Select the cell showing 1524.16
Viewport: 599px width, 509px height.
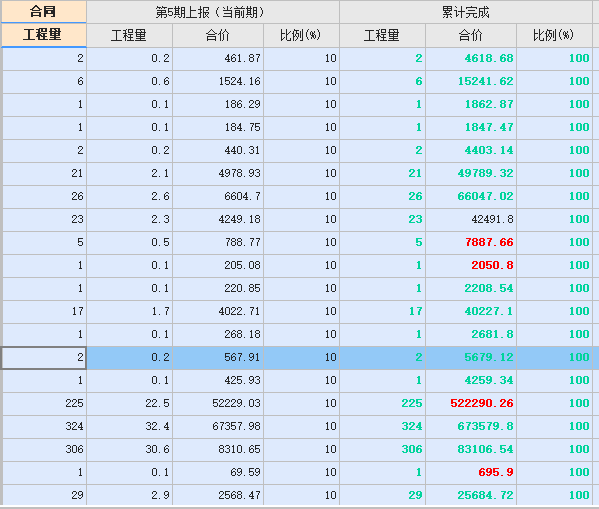(x=218, y=81)
